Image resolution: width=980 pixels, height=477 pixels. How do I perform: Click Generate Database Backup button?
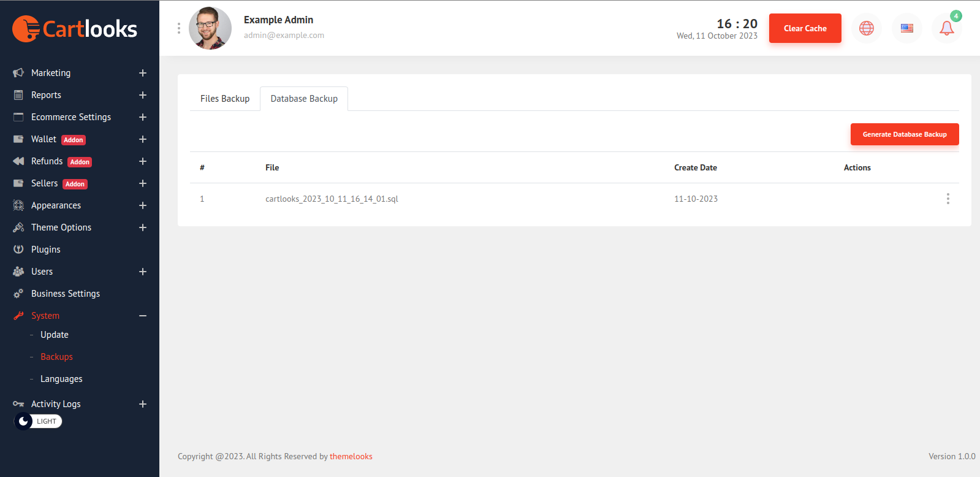point(904,134)
